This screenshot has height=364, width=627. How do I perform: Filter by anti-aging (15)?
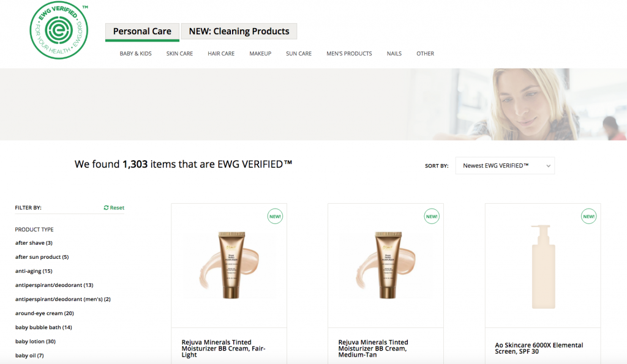pos(34,271)
